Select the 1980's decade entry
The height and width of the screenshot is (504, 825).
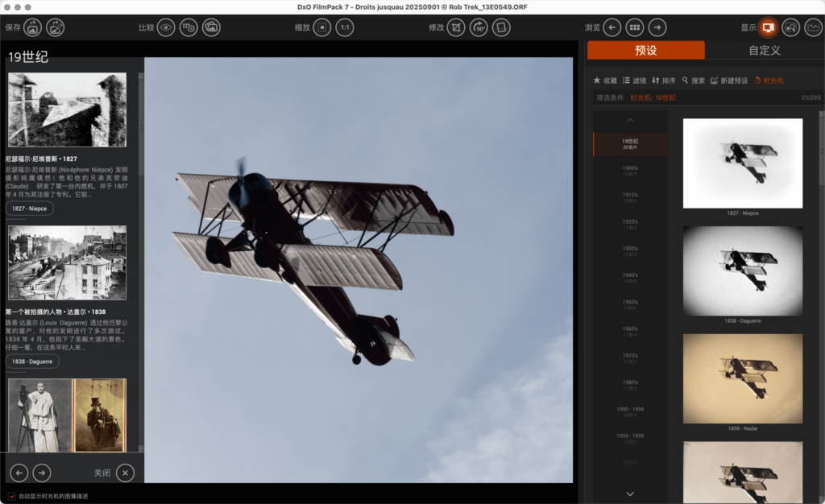(630, 385)
